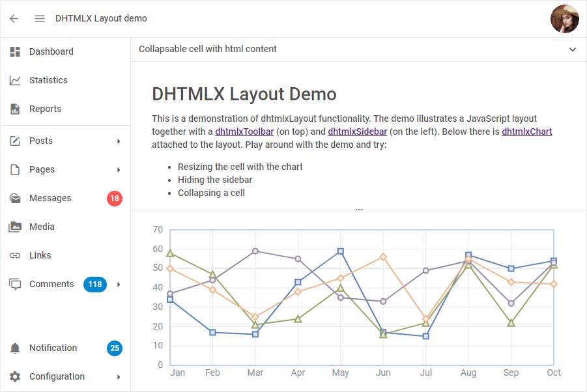Click the 'Oct' x-axis label
Viewport: 587px width, 392px height.
point(554,372)
